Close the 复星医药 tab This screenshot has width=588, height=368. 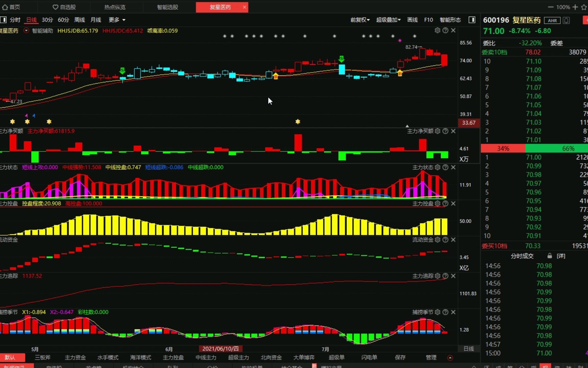coord(244,7)
